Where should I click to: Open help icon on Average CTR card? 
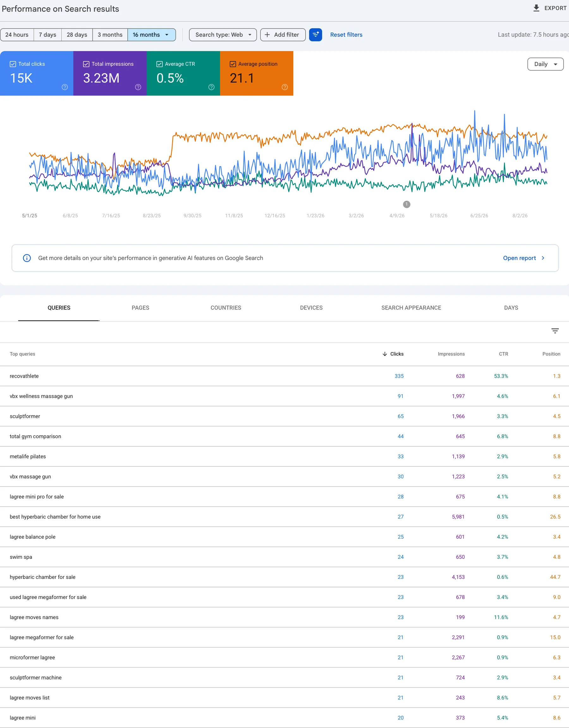(x=211, y=87)
